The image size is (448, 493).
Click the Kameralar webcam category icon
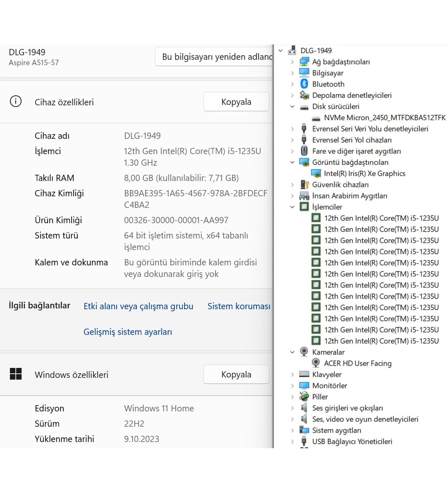pyautogui.click(x=304, y=352)
